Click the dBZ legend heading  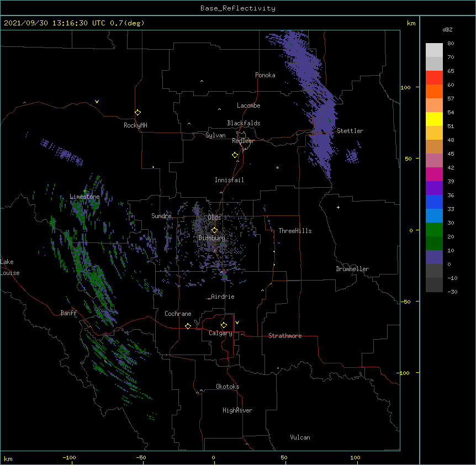pos(447,29)
